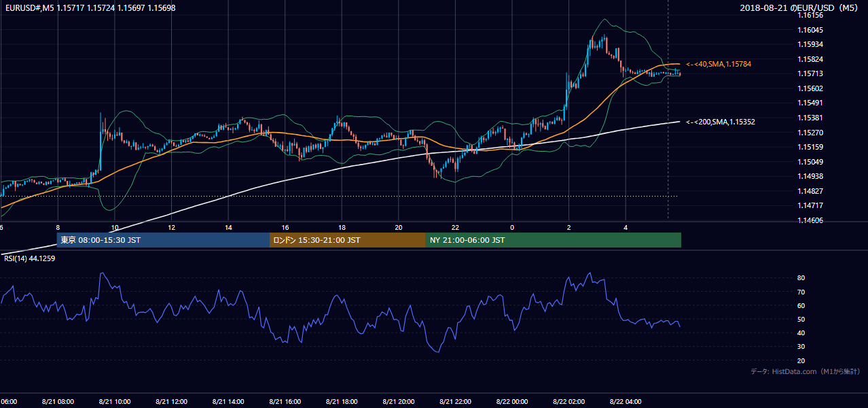868x408 pixels.
Task: Click price axis label 1.14938
Action: (x=810, y=176)
